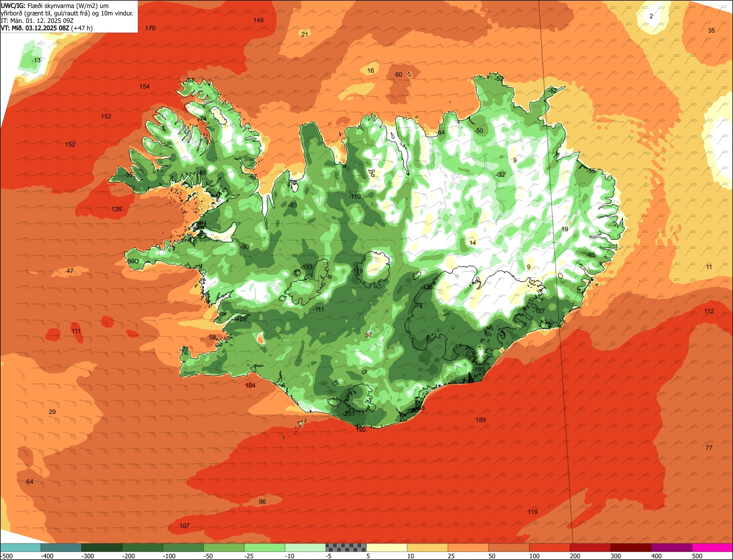Click the title line 'UWC/IG: Flæði skynvarma (W/m2) um'

pos(54,5)
